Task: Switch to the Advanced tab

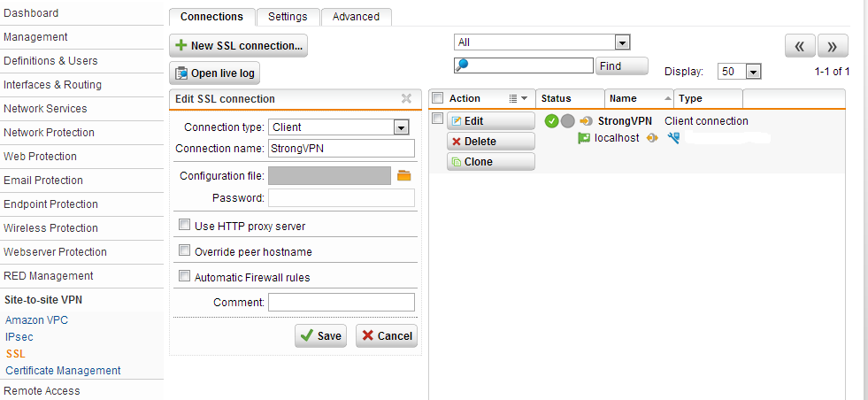Action: point(356,17)
